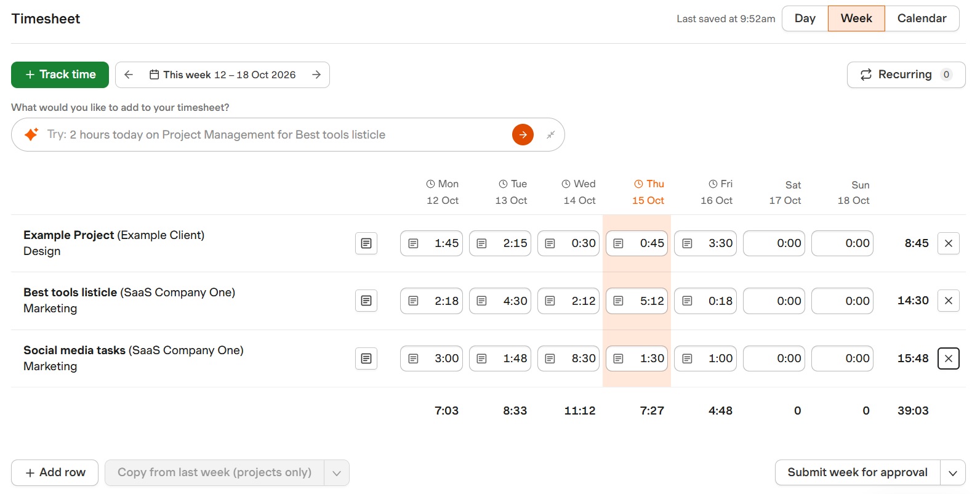Collapse the AI timesheet prompt box

551,134
